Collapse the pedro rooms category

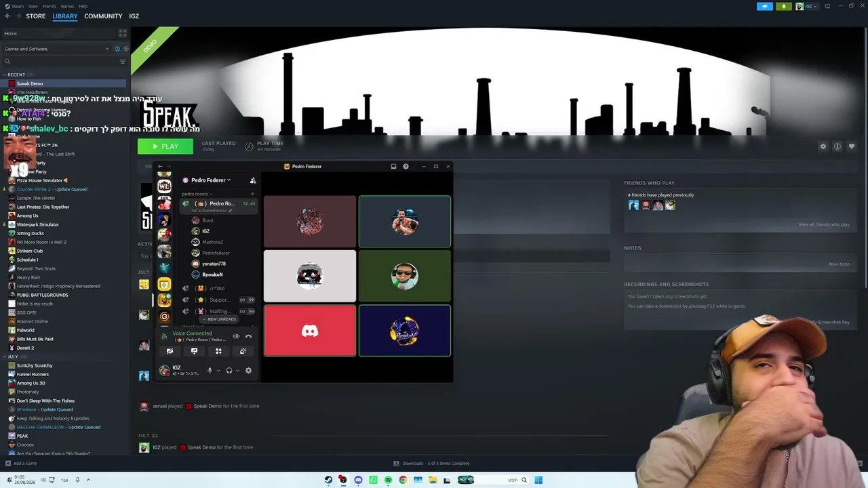tap(196, 194)
